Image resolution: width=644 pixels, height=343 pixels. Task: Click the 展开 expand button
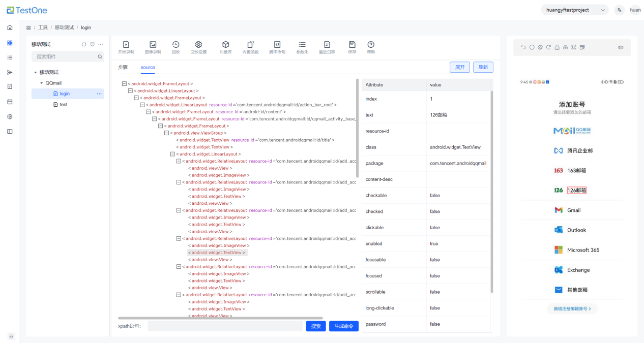tap(460, 67)
